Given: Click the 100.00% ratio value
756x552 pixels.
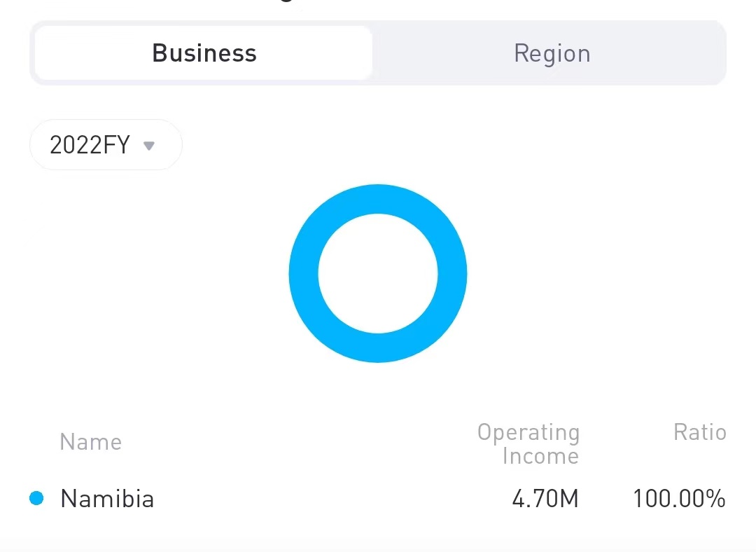Looking at the screenshot, I should [679, 499].
